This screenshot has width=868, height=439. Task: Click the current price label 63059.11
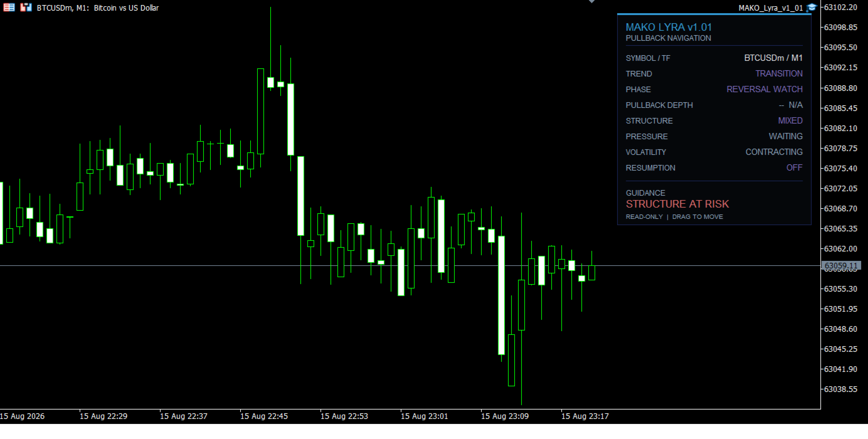[x=841, y=266]
